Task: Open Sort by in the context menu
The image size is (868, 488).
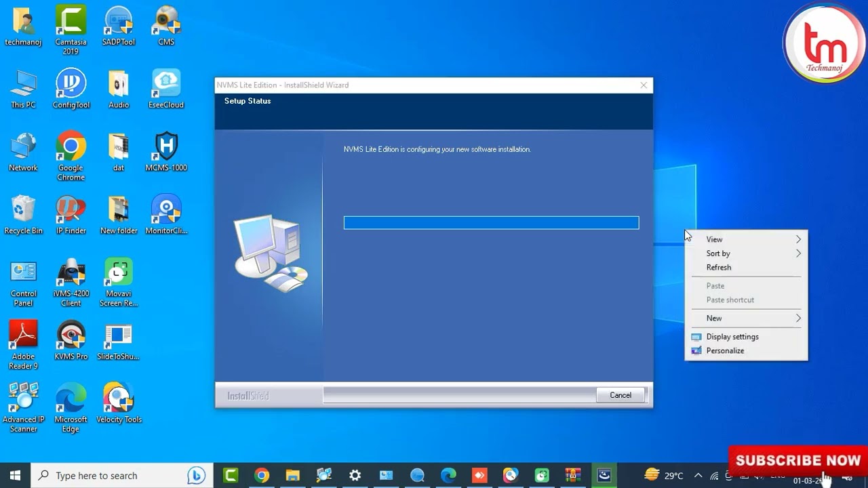Action: [746, 253]
